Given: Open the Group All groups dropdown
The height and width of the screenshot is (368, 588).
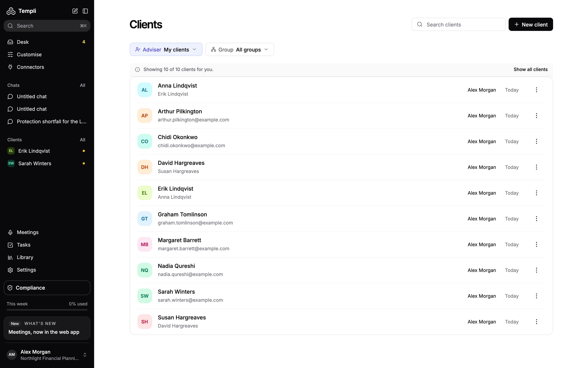Looking at the screenshot, I should [240, 49].
